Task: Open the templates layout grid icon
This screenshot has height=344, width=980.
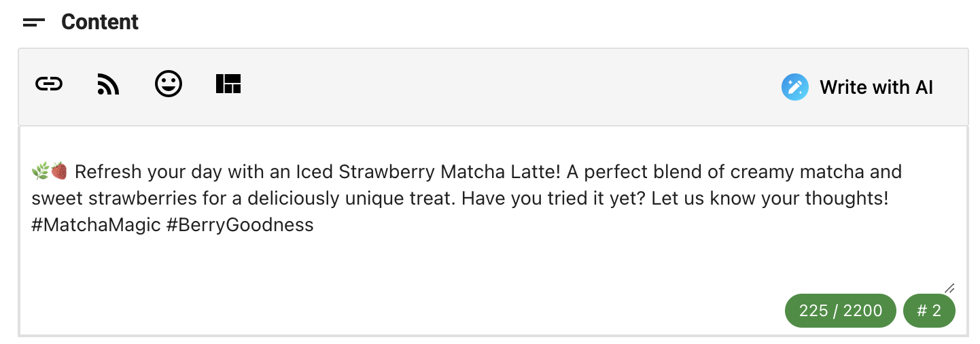Action: coord(228,84)
